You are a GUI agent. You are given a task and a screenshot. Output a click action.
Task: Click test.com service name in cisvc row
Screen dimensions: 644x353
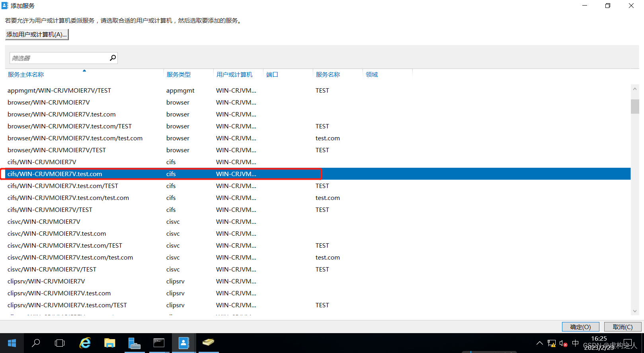[328, 257]
